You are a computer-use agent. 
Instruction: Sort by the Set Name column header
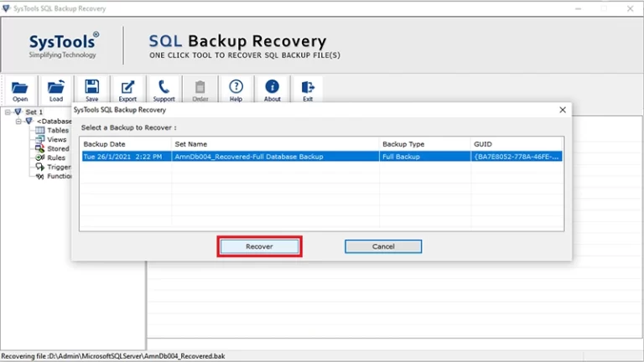pos(275,144)
